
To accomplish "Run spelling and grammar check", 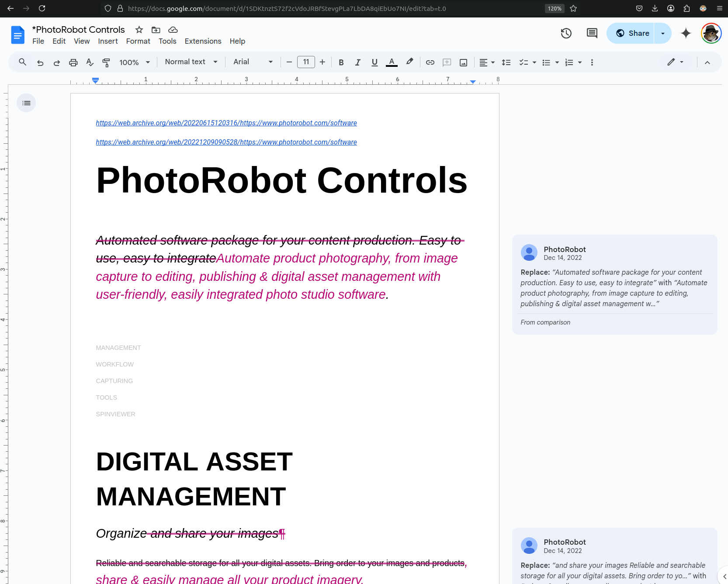I will 90,62.
